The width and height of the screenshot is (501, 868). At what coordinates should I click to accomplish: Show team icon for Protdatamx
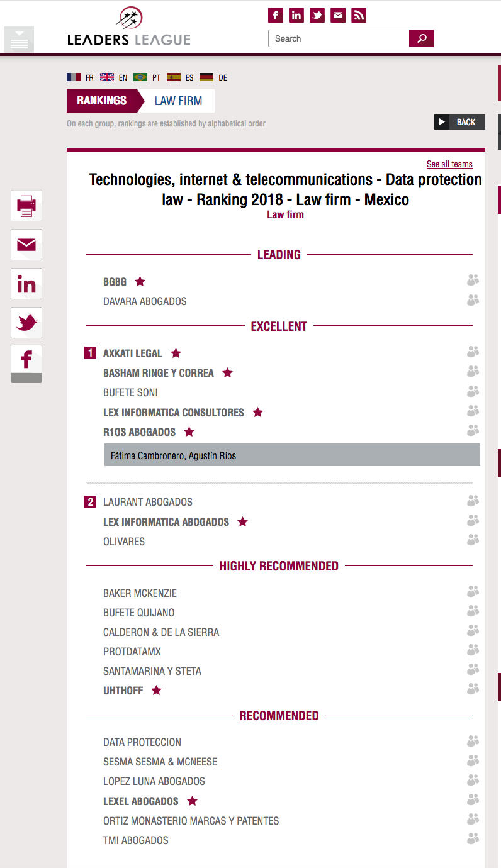[473, 650]
